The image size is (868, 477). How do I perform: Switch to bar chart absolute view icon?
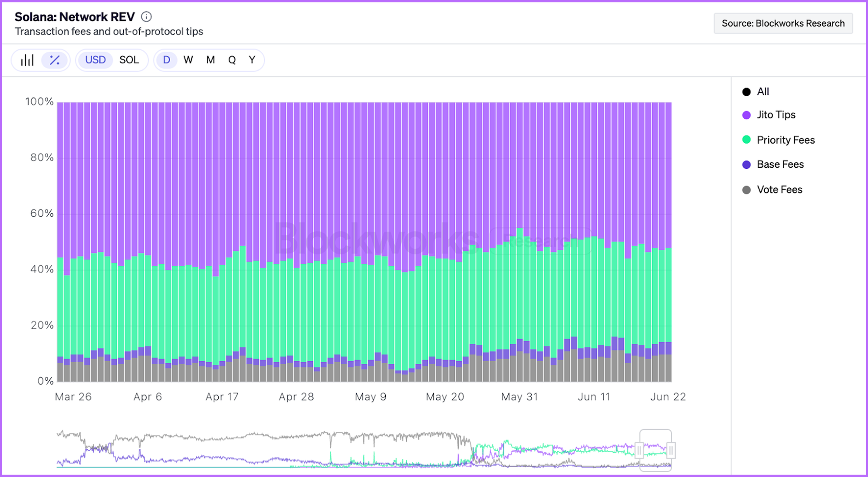(x=27, y=60)
